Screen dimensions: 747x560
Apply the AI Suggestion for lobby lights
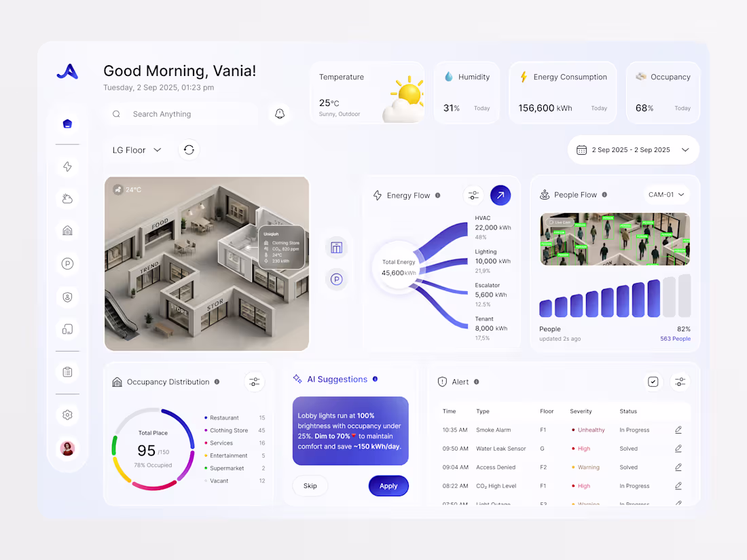pos(388,485)
